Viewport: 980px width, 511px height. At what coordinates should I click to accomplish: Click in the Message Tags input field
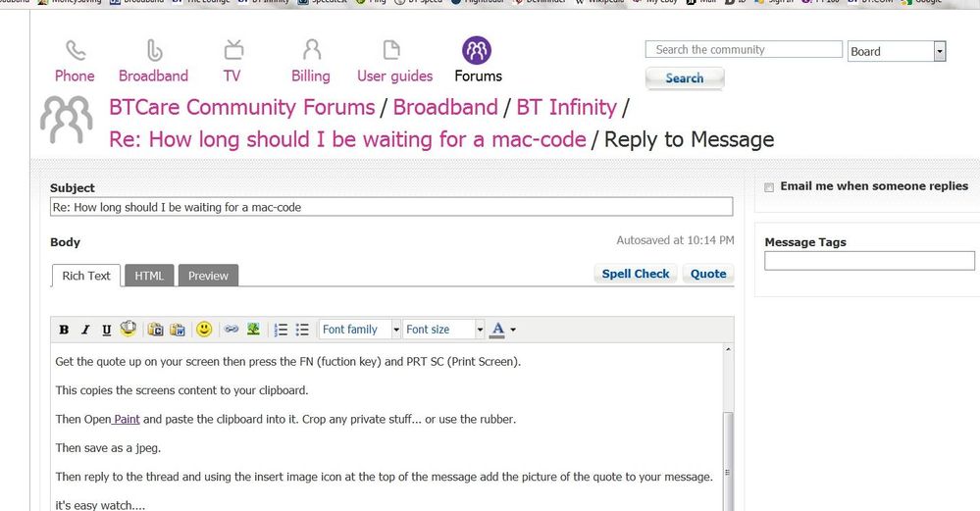click(869, 261)
